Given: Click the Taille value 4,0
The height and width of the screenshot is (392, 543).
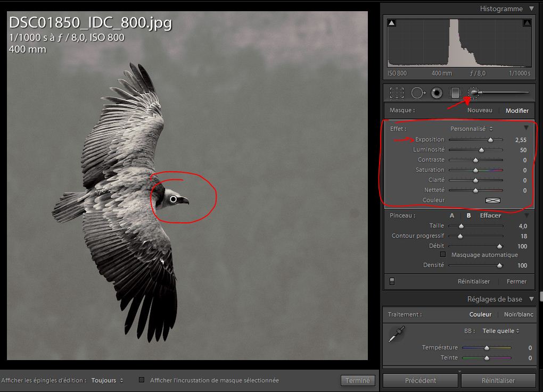Looking at the screenshot, I should [523, 226].
